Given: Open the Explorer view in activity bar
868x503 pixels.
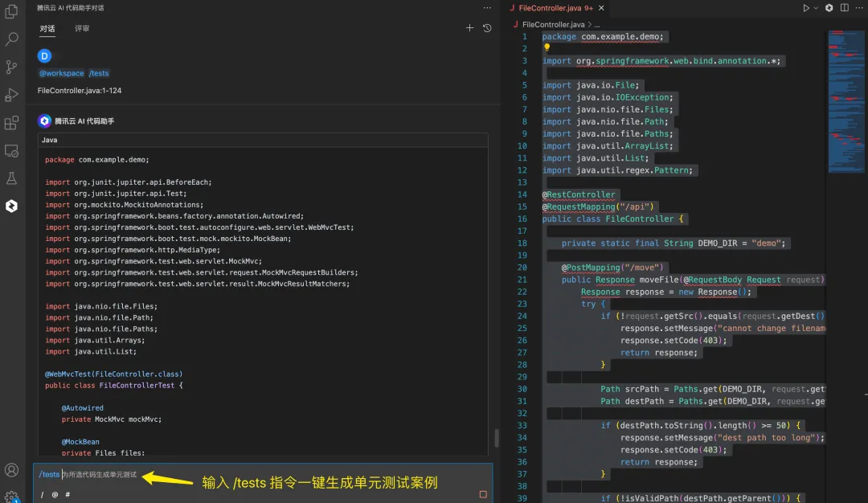Looking at the screenshot, I should (x=12, y=11).
